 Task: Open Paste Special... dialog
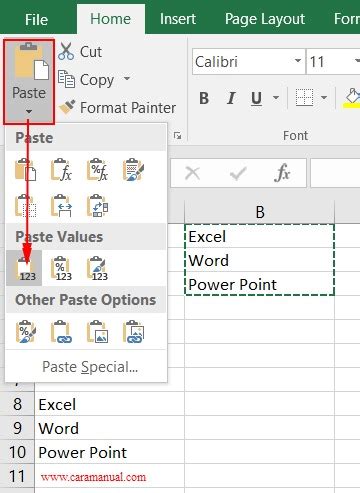(90, 367)
